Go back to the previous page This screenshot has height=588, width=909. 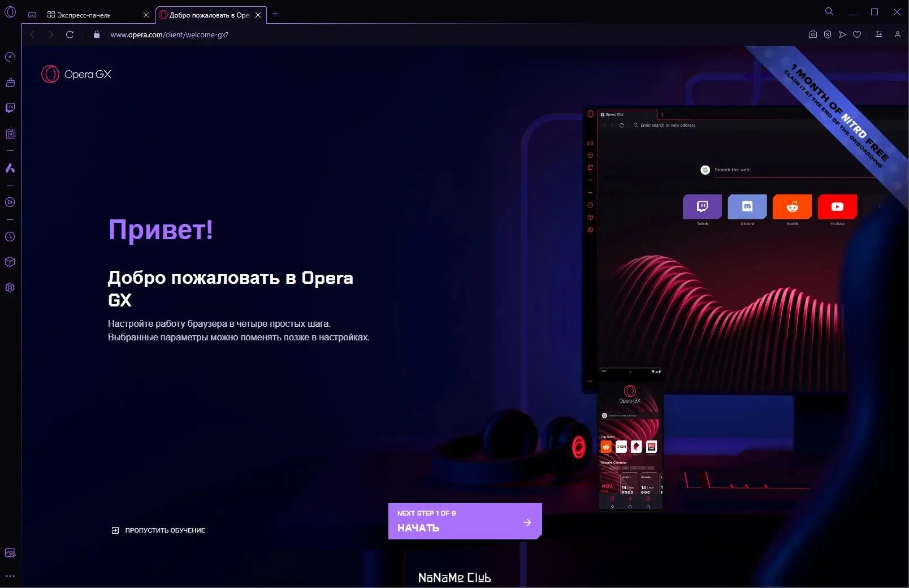[32, 34]
